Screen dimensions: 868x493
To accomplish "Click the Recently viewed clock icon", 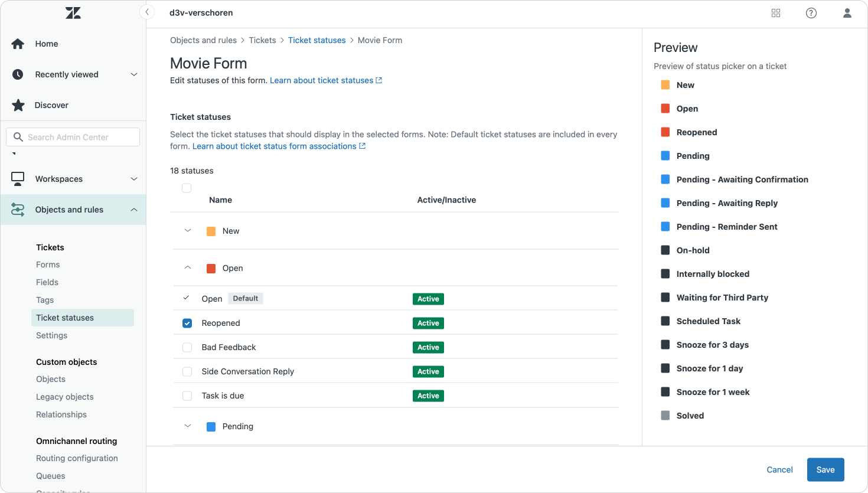I will 18,74.
